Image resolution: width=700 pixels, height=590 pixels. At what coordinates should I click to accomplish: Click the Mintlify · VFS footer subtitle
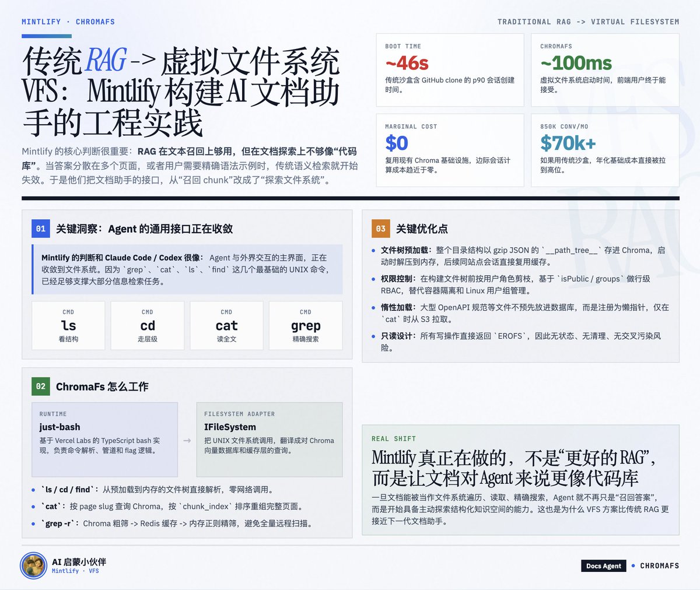(x=75, y=571)
